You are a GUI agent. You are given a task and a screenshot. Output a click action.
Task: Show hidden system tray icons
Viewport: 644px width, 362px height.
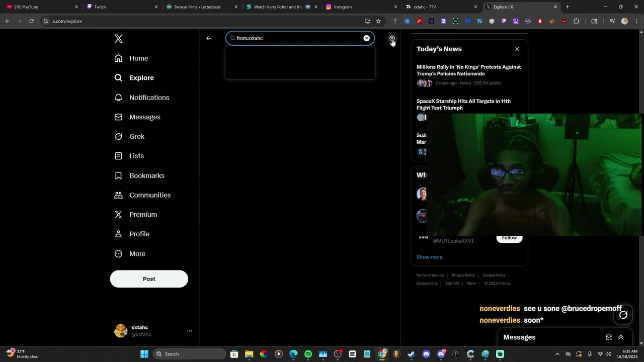pos(557,354)
